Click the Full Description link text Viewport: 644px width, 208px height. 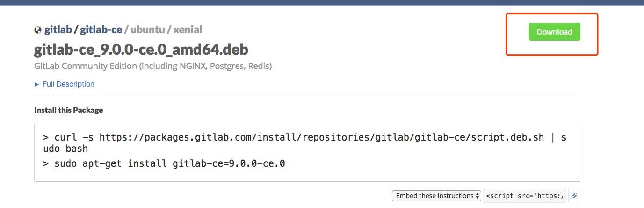pos(68,84)
